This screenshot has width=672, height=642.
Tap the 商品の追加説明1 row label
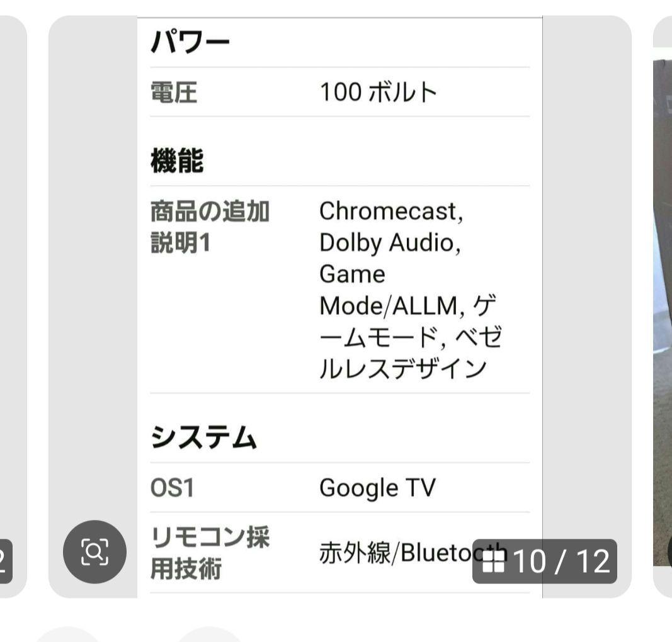(x=210, y=227)
